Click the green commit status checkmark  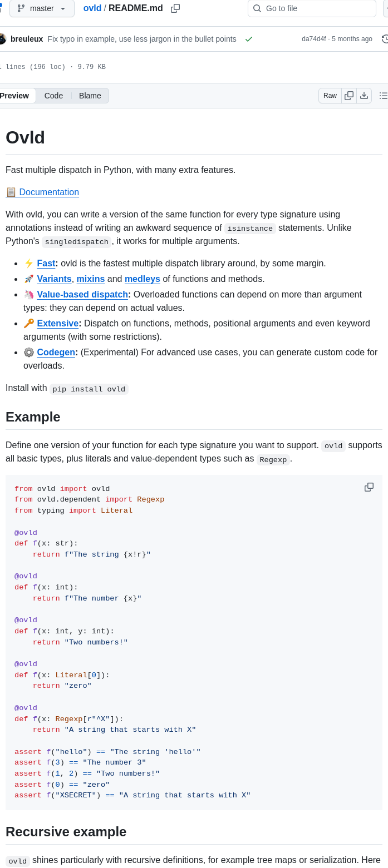coord(249,39)
